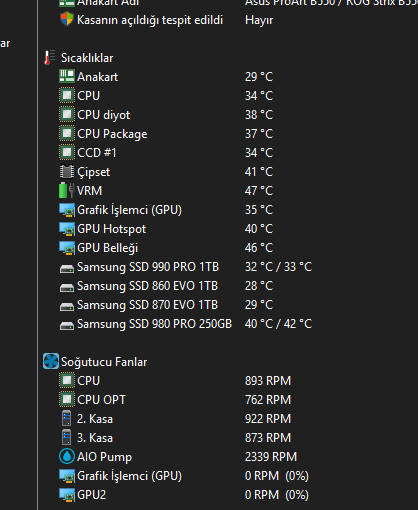Click the fan icon beside Soğutucu Fanlar
Screen dimensions: 418x510
click(51, 361)
